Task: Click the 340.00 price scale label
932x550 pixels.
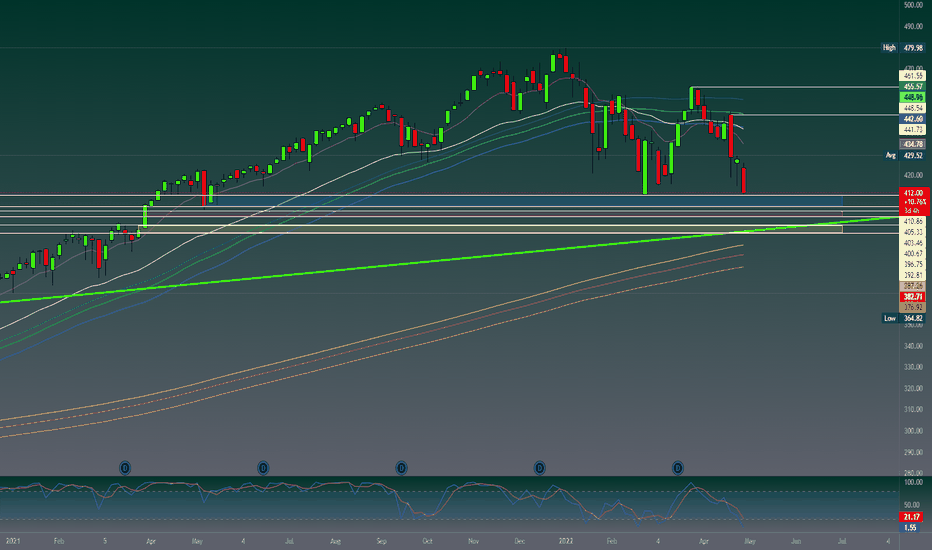Action: coord(913,345)
